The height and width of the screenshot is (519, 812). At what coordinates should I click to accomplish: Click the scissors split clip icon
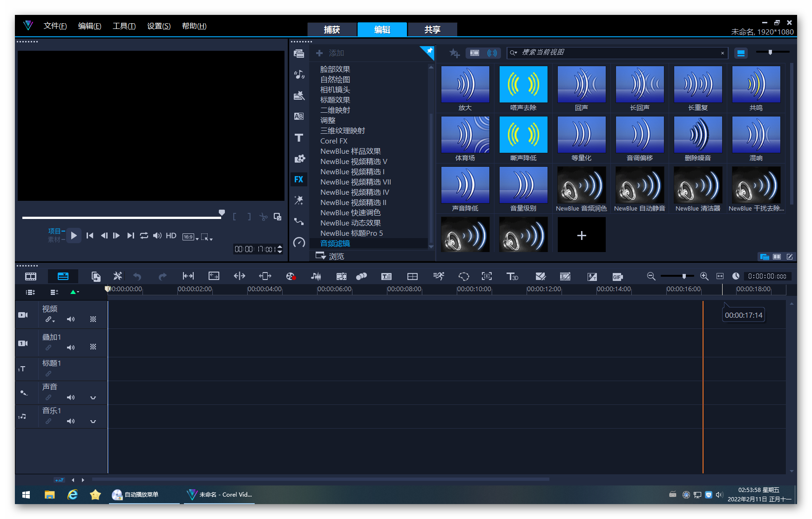(x=264, y=217)
